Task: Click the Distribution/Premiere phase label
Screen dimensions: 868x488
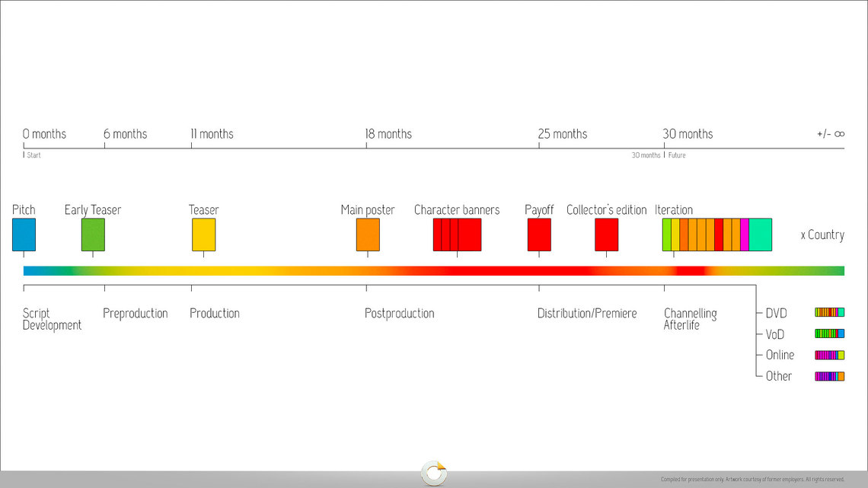Action: click(x=587, y=314)
